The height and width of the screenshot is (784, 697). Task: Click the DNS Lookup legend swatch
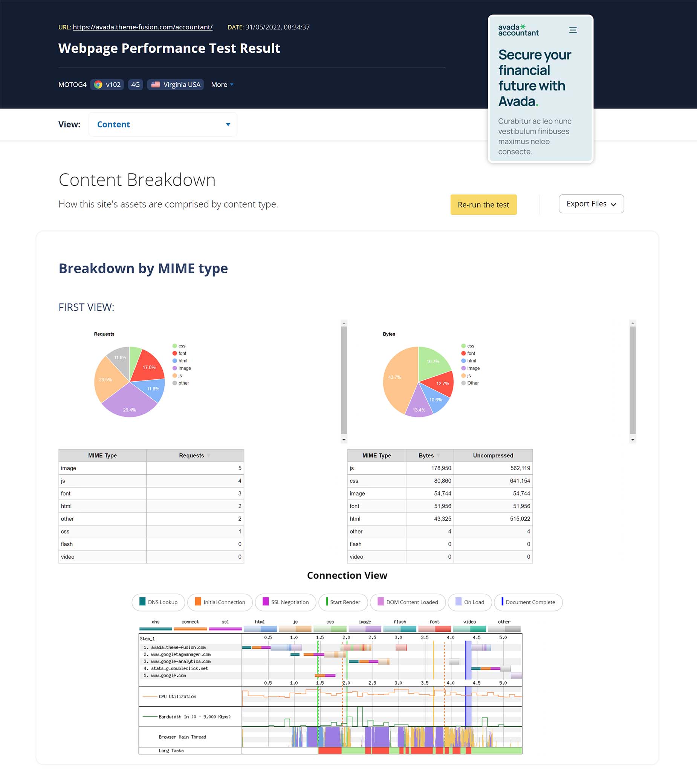[x=142, y=601]
